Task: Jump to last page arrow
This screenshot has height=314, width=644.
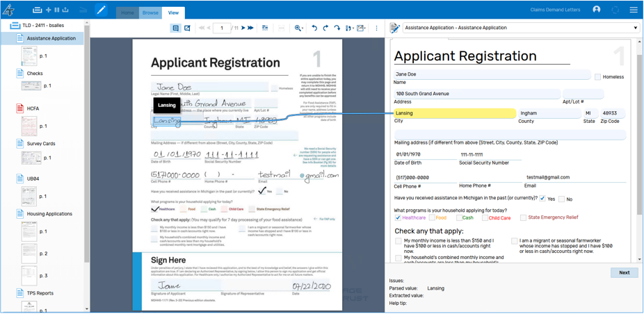Action: coord(250,28)
